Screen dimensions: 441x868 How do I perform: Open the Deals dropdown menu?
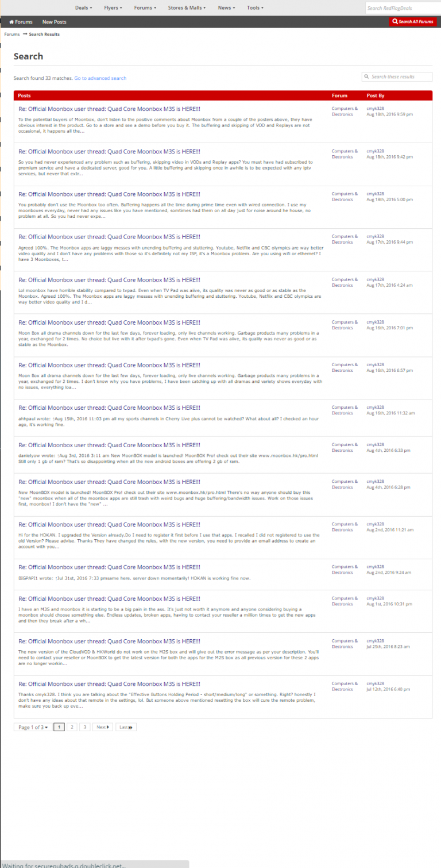(84, 8)
